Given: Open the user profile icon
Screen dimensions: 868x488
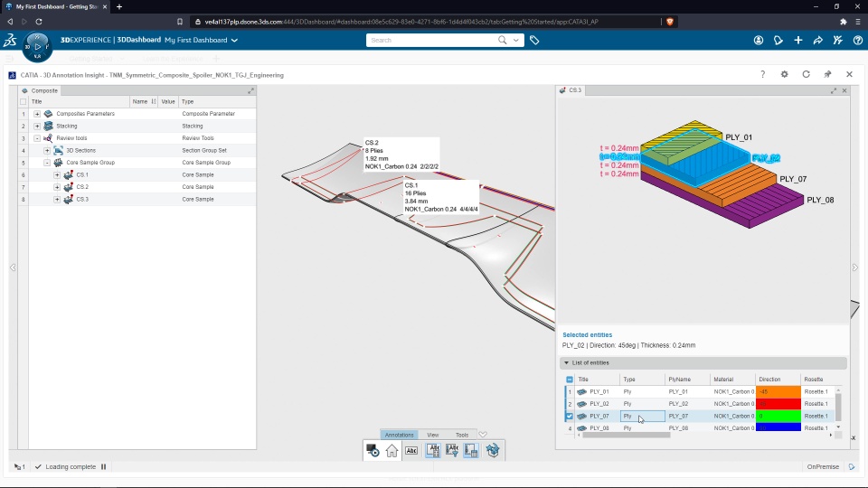Looking at the screenshot, I should pos(759,40).
